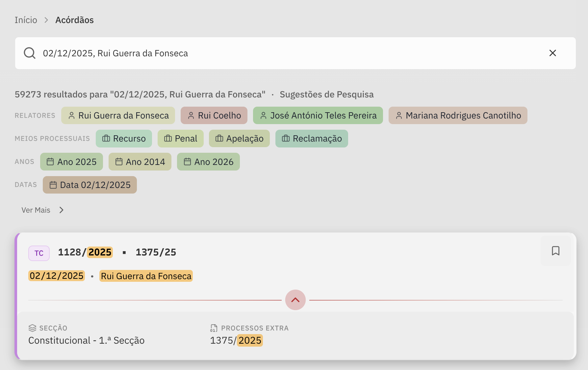The width and height of the screenshot is (588, 370).
Task: Click into the search input field
Action: pyautogui.click(x=290, y=53)
